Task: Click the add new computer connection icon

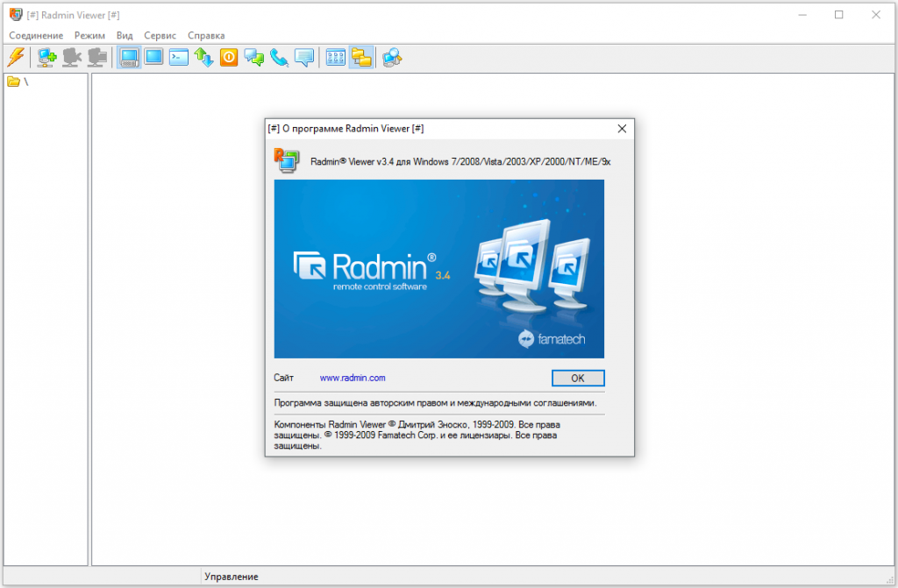Action: tap(46, 57)
